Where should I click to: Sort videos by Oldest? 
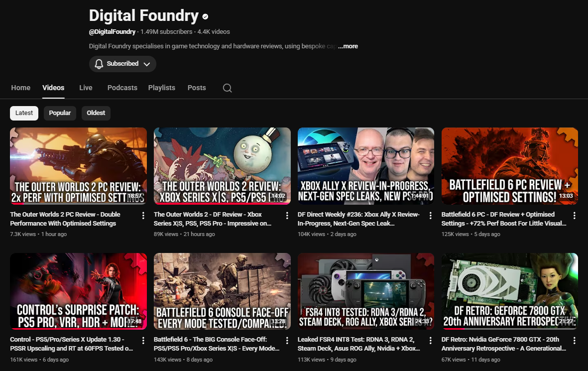tap(96, 113)
